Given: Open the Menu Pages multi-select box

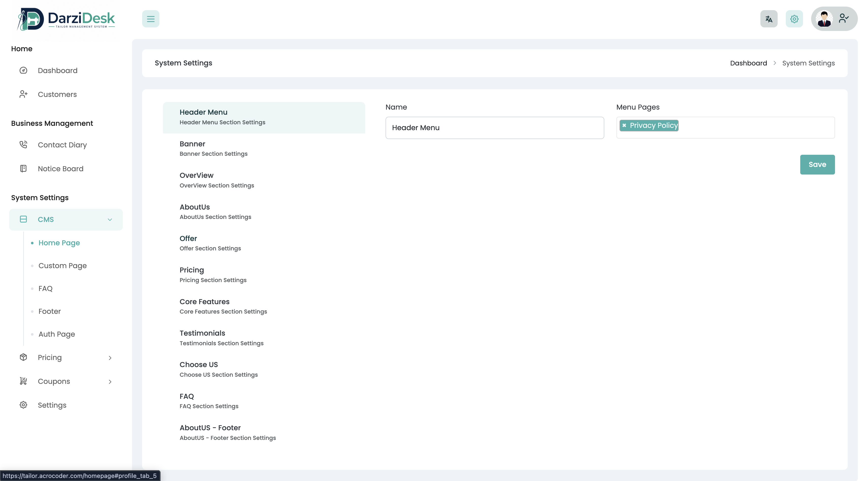Looking at the screenshot, I should pos(755,128).
